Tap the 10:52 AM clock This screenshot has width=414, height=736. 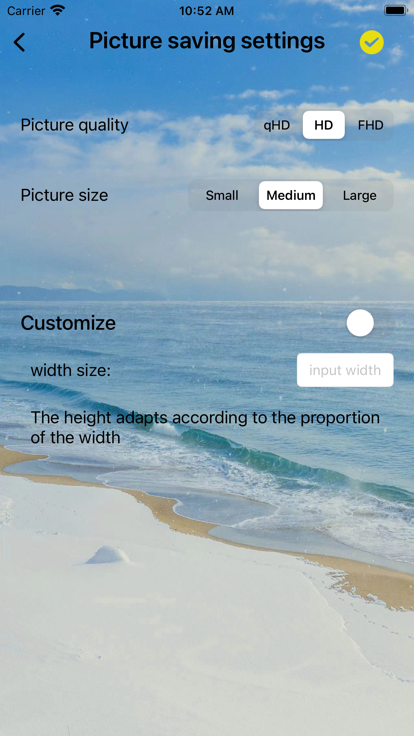pyautogui.click(x=207, y=11)
